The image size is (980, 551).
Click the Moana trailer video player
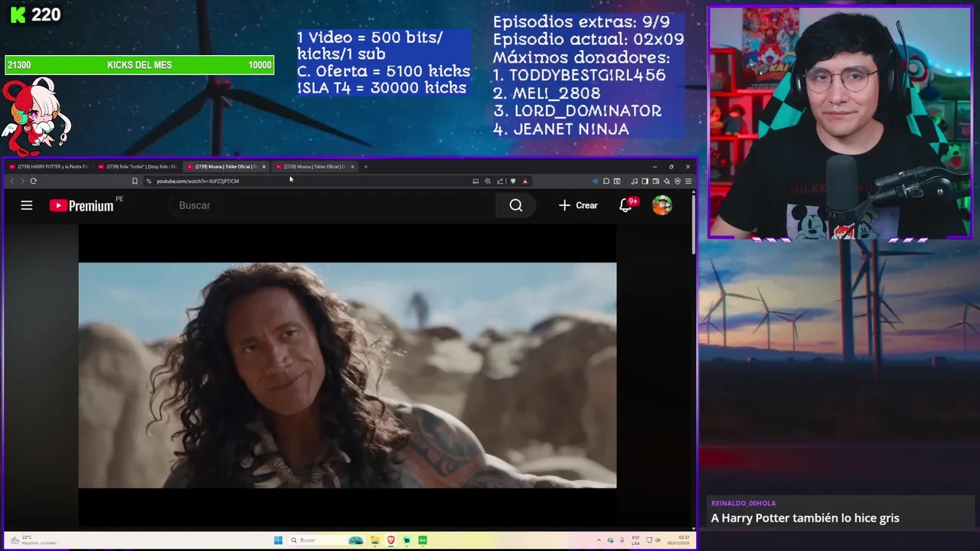[347, 375]
